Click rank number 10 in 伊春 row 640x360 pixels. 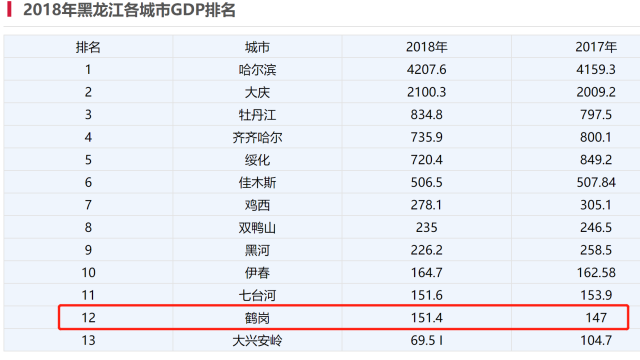point(88,272)
